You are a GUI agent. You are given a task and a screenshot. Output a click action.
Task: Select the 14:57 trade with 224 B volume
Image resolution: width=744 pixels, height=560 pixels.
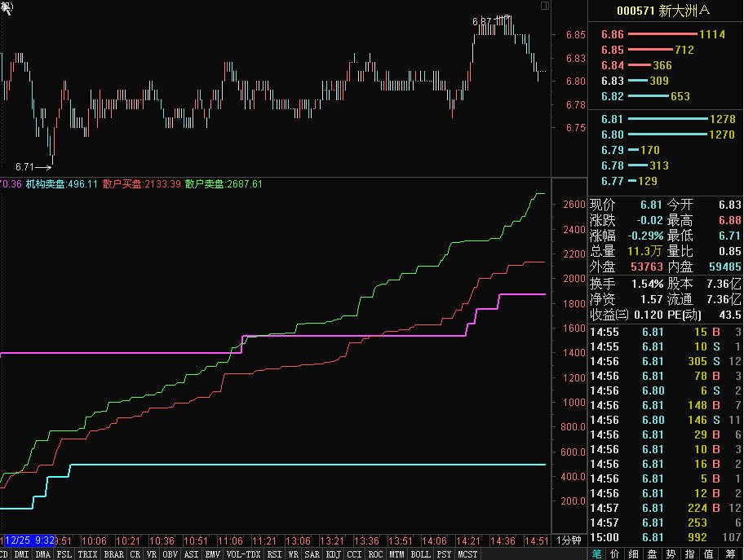pyautogui.click(x=666, y=509)
